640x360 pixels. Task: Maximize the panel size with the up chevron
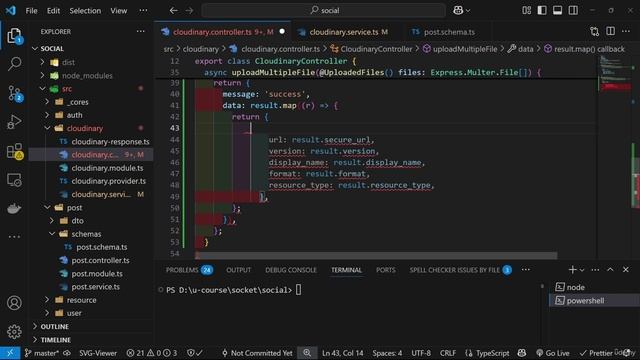(x=610, y=270)
